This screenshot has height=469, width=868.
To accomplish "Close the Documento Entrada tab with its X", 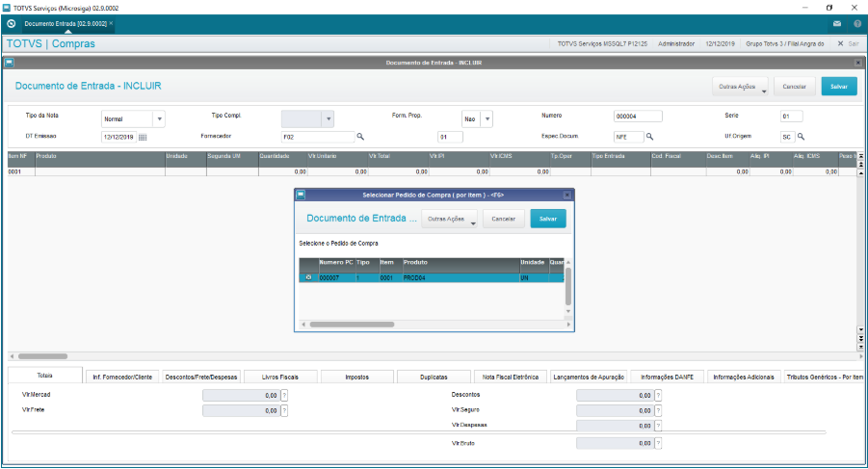I will [x=111, y=23].
